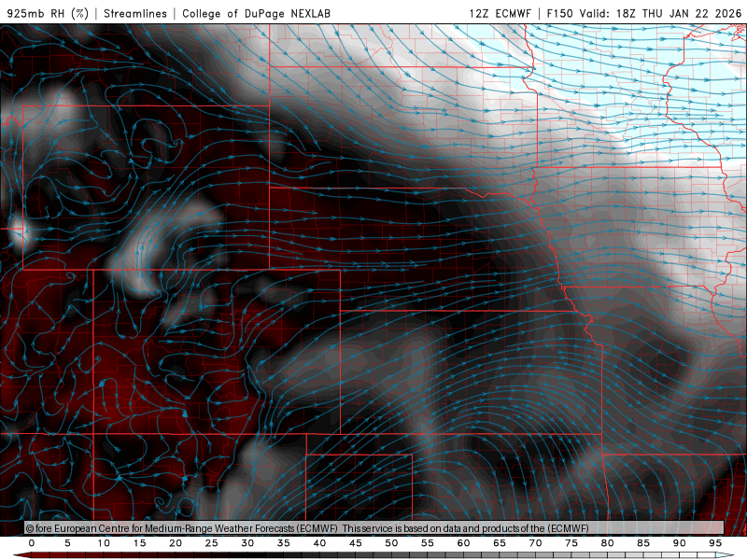Click the "35" value on color scale
This screenshot has width=747, height=560.
click(284, 543)
